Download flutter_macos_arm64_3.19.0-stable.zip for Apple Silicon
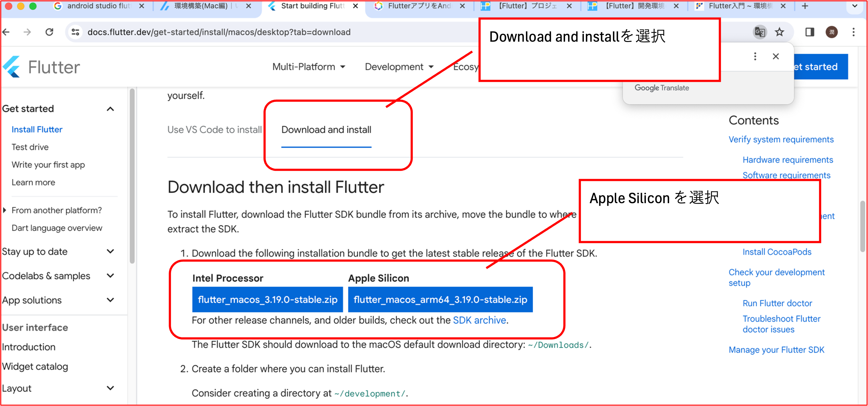868x406 pixels. (440, 299)
